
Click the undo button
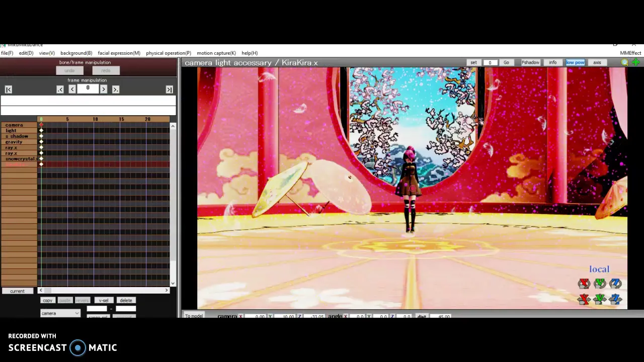69,70
